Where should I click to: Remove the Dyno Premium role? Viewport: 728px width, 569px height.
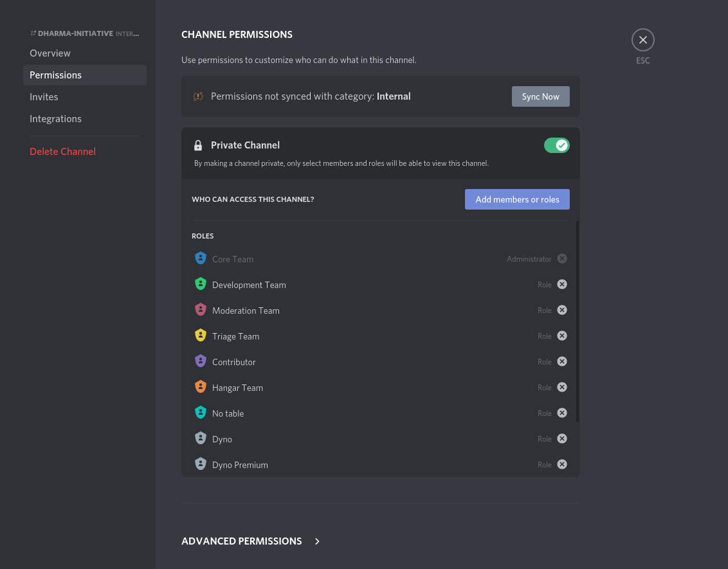562,465
